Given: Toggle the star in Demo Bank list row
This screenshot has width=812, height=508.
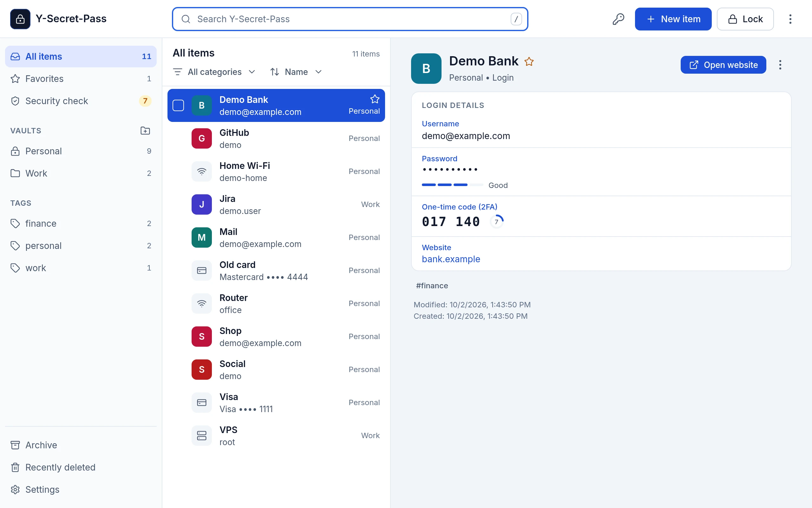Looking at the screenshot, I should 375,99.
